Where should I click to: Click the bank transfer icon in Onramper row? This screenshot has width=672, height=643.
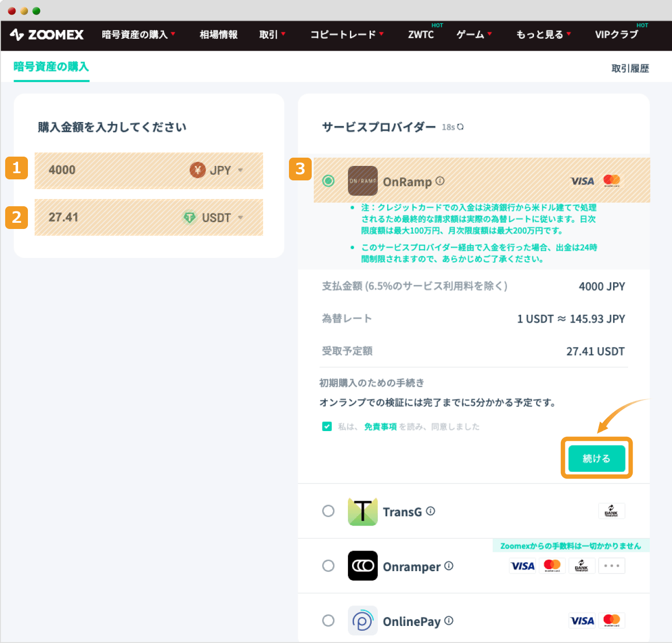pyautogui.click(x=582, y=566)
